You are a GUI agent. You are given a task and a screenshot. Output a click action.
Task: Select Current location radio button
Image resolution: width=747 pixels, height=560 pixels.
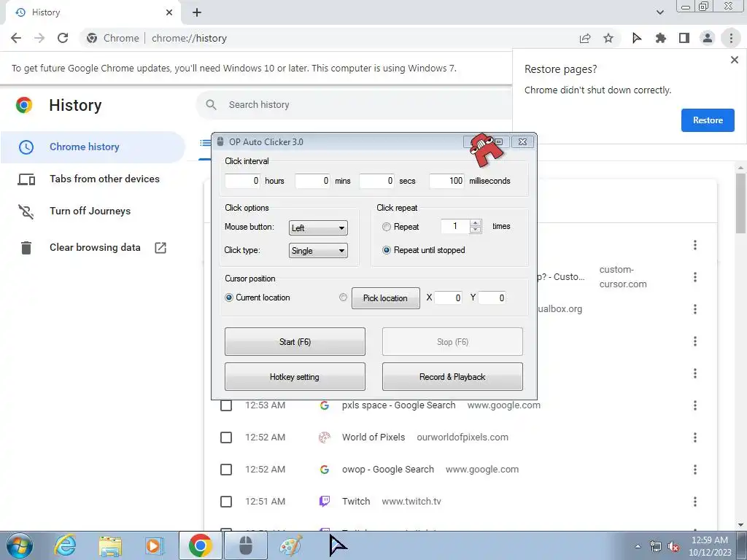tap(229, 297)
